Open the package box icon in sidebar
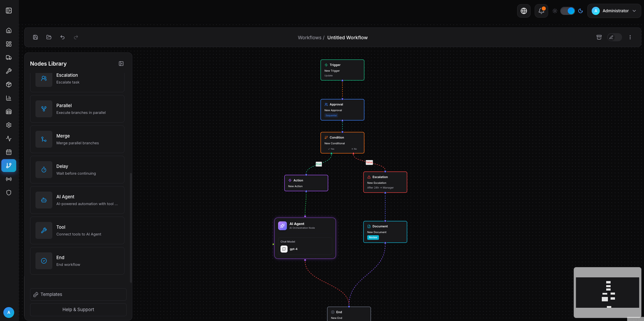Image resolution: width=644 pixels, height=321 pixels. (9, 85)
